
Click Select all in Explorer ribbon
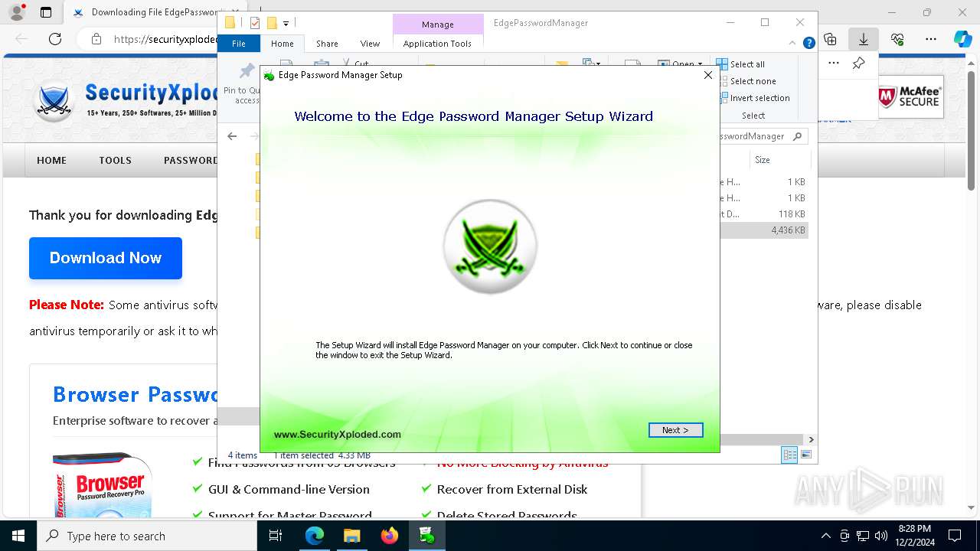(741, 64)
